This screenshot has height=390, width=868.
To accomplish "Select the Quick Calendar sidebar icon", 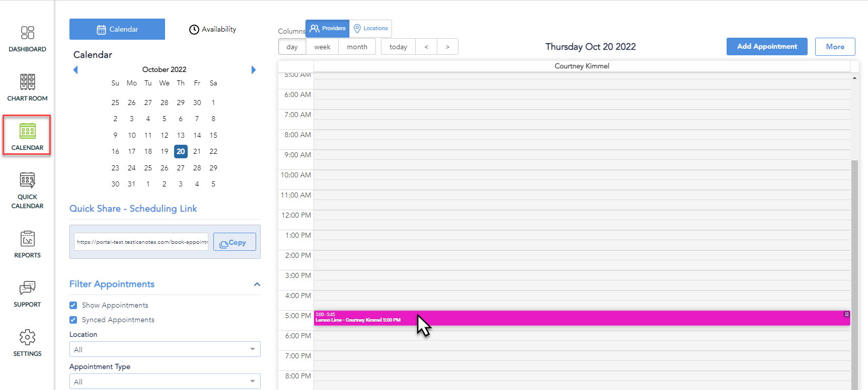I will (27, 181).
